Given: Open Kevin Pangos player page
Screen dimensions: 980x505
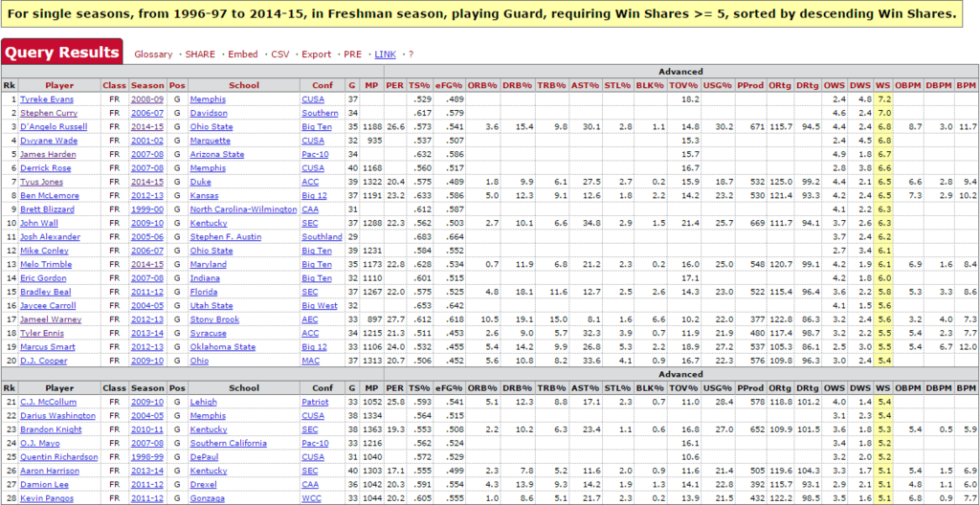Looking at the screenshot, I should (47, 498).
